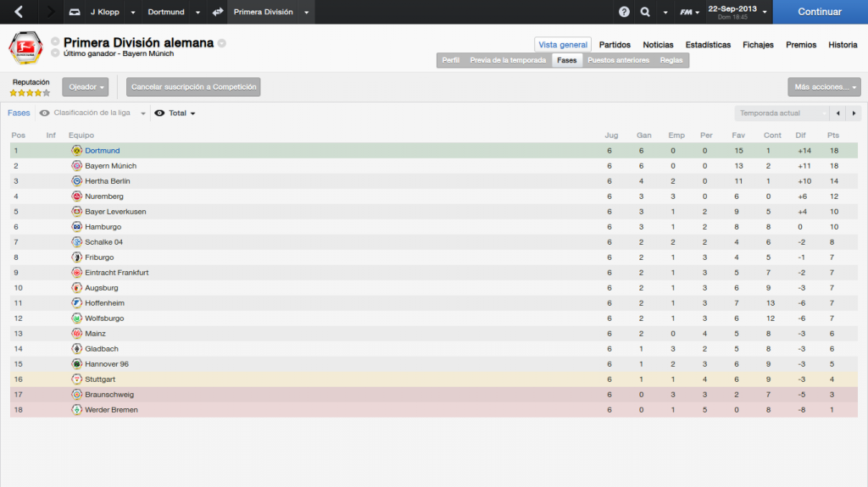Expand the Ojeador dropdown
This screenshot has height=487, width=868.
pyautogui.click(x=86, y=87)
